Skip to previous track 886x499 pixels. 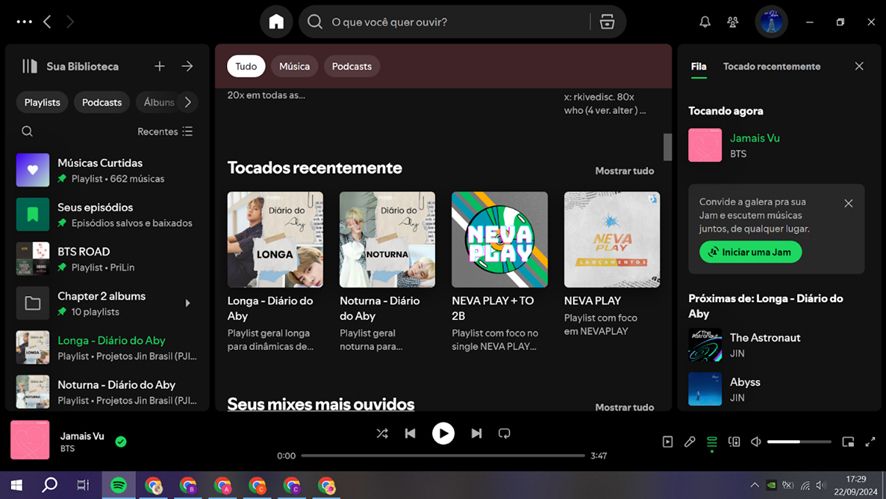point(410,433)
